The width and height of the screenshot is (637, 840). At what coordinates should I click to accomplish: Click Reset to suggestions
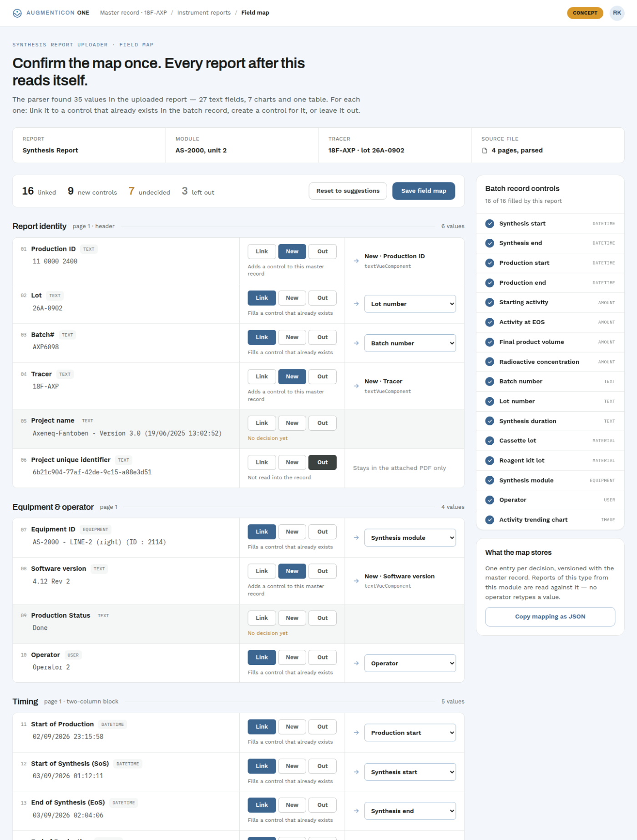tap(348, 191)
